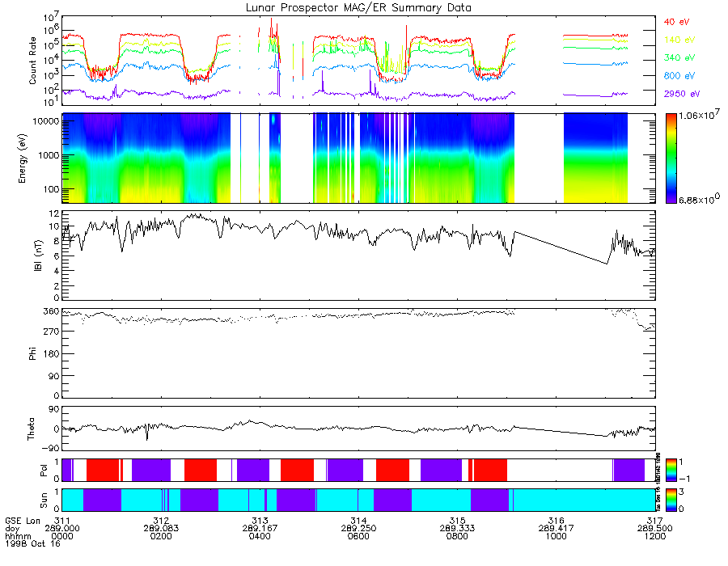Select the yellow '140 eV' legend label
728x566 pixels.
point(679,40)
